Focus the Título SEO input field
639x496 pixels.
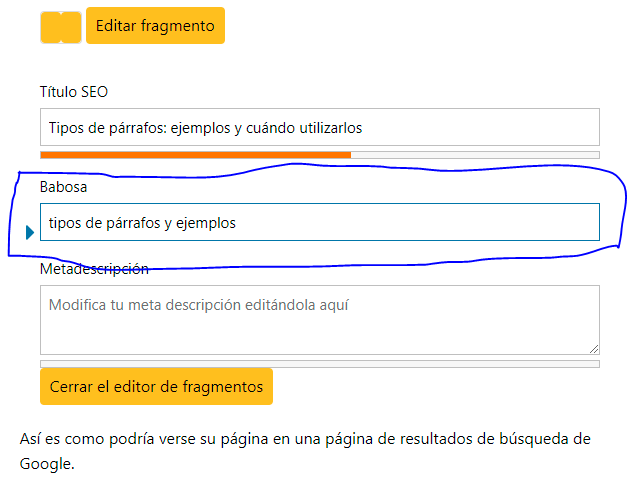(x=320, y=127)
